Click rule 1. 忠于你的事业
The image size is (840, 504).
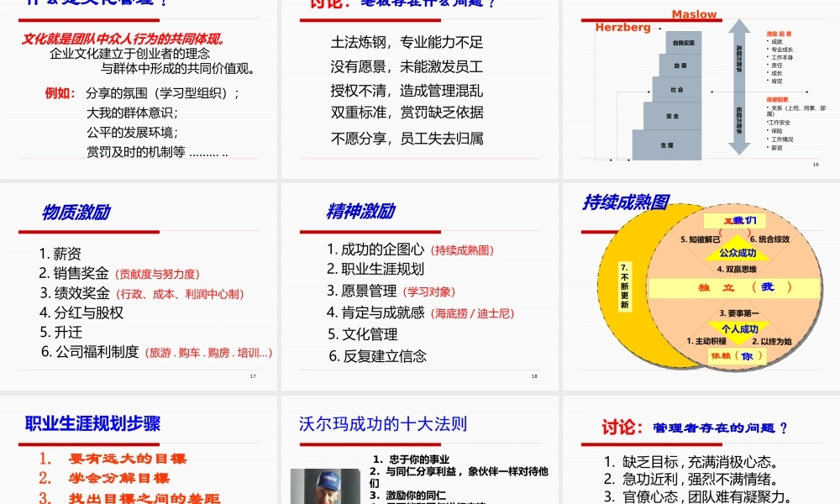click(412, 459)
